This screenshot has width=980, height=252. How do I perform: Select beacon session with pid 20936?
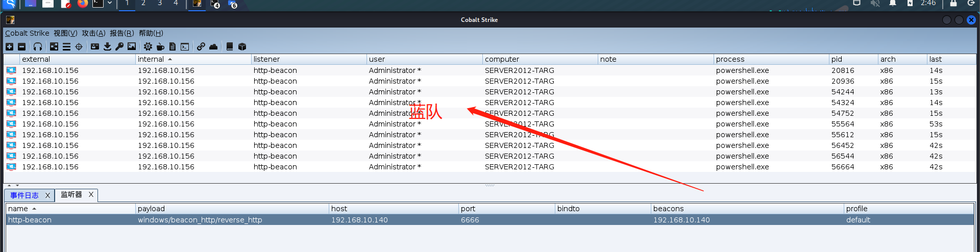coord(489,81)
